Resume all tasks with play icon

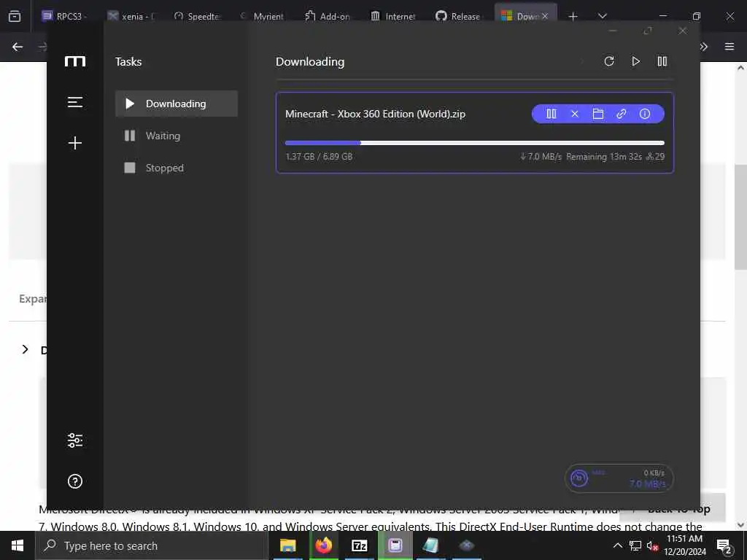coord(635,61)
